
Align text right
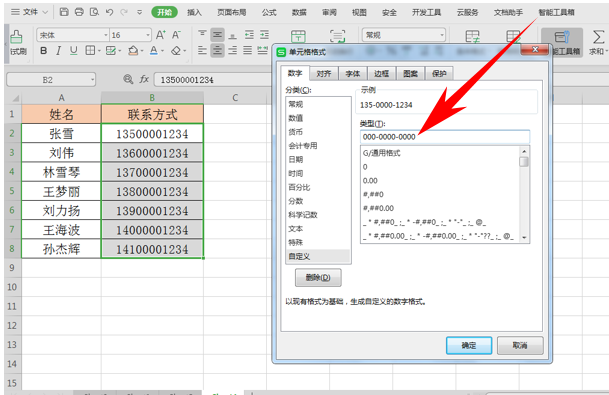[233, 50]
